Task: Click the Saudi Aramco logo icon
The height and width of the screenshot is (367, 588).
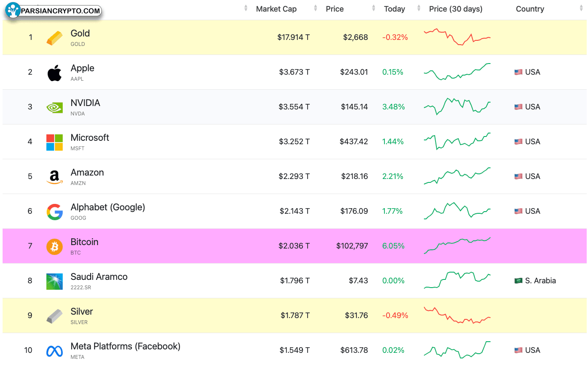Action: tap(55, 281)
